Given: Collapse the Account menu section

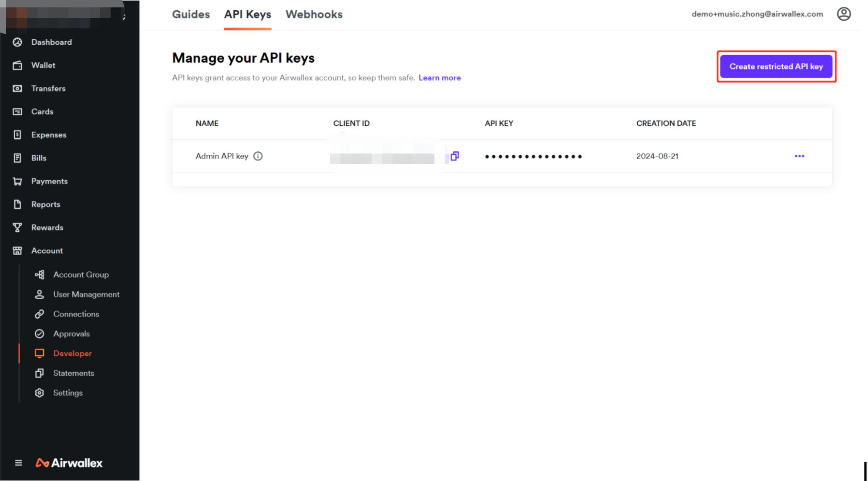Looking at the screenshot, I should point(47,251).
